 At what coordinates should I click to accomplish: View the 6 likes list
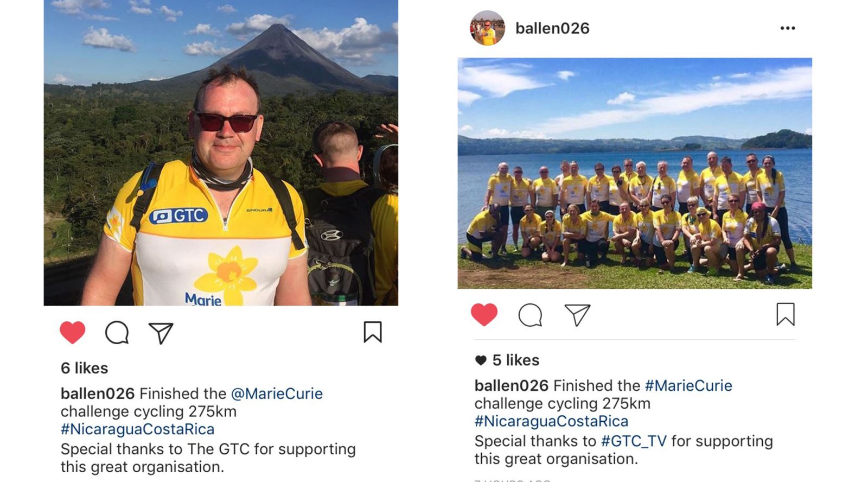tap(85, 368)
